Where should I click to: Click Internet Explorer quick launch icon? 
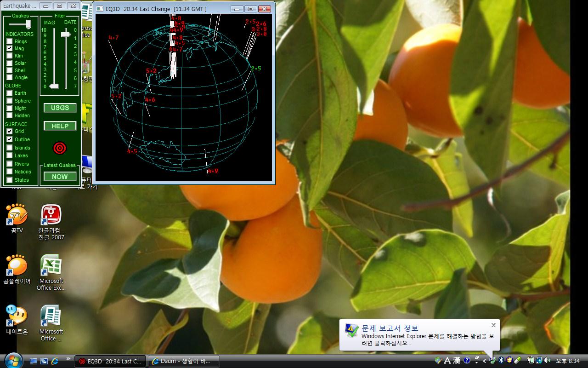(55, 361)
